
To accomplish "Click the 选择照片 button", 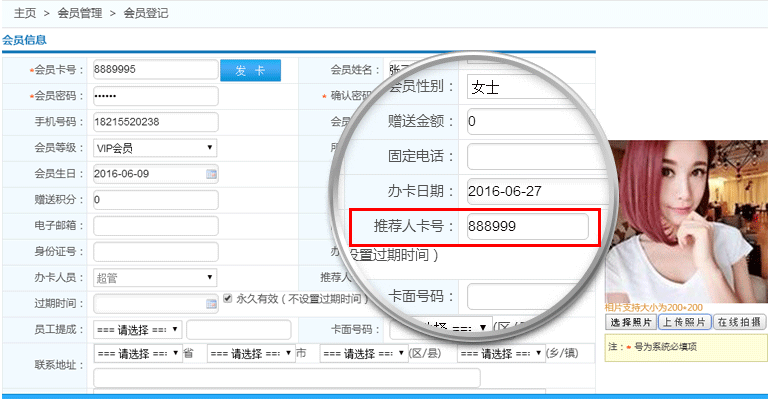I will click(x=631, y=322).
